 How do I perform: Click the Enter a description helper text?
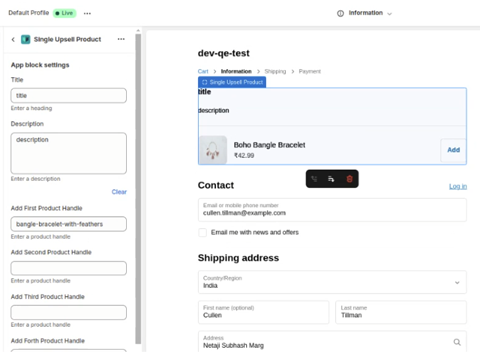point(35,179)
